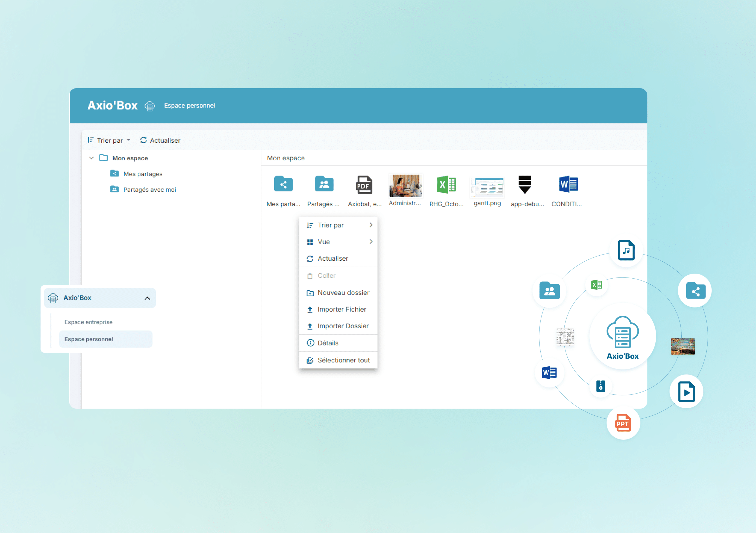The height and width of the screenshot is (533, 756).
Task: Click the clipboard icon next to Coller
Action: tap(310, 276)
